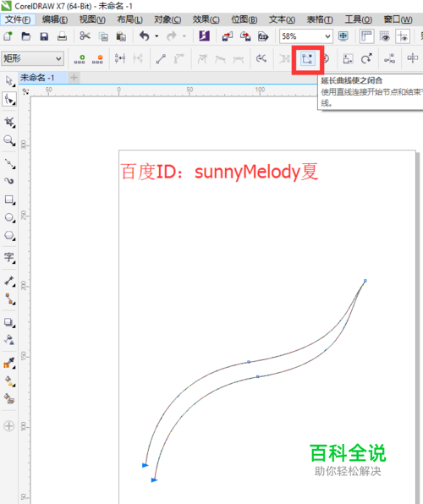Open the 矩形 selection mode dropdown

click(x=32, y=59)
